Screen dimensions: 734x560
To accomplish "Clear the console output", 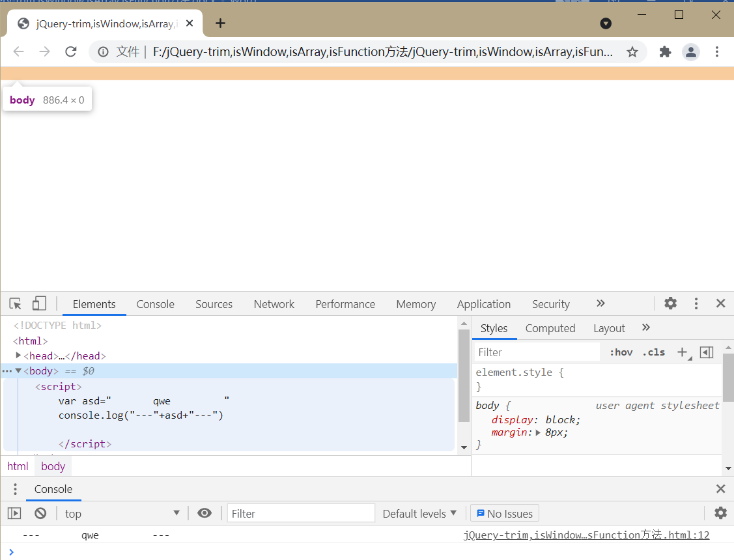I will coord(41,513).
